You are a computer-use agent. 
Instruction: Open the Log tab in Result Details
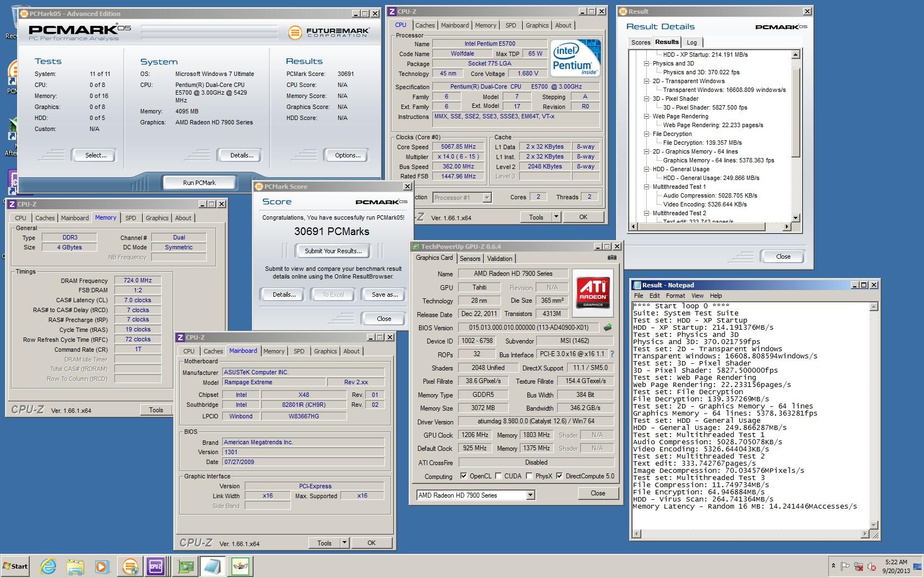tap(692, 42)
